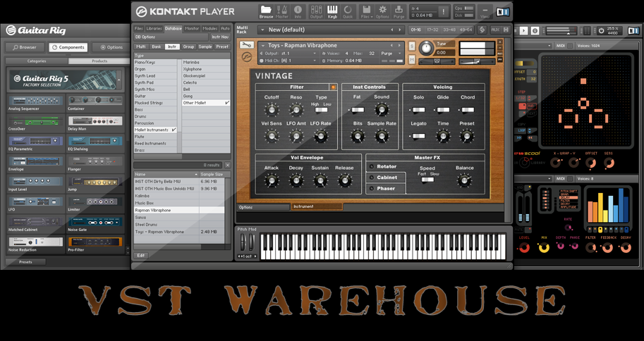Select the Rotator Master FX button
The image size is (644, 341).
[386, 166]
